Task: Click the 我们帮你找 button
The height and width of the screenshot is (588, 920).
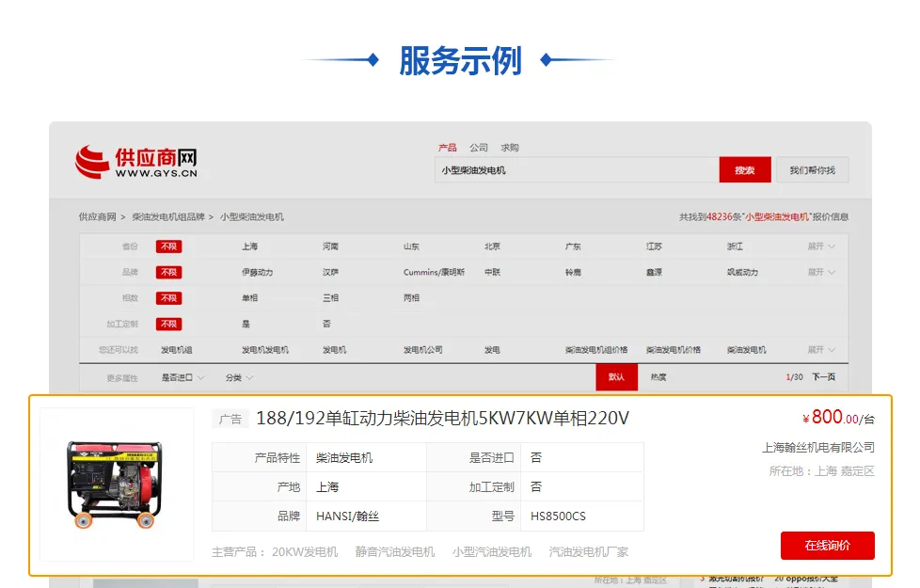Action: click(812, 170)
